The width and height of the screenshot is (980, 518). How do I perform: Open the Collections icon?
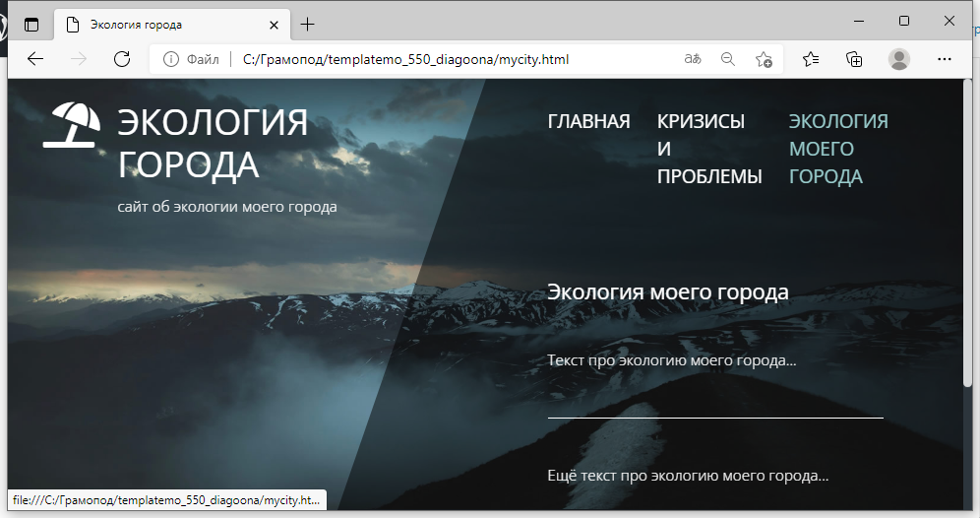pyautogui.click(x=854, y=59)
